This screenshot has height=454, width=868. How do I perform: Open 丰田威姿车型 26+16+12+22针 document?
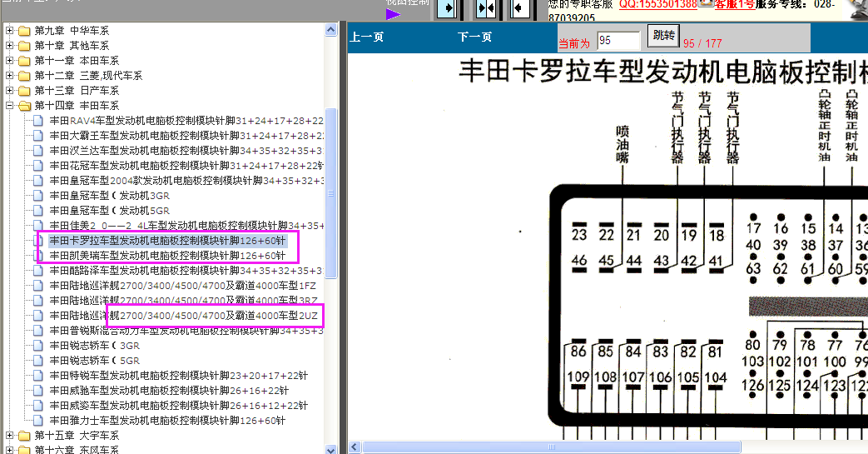tap(178, 405)
